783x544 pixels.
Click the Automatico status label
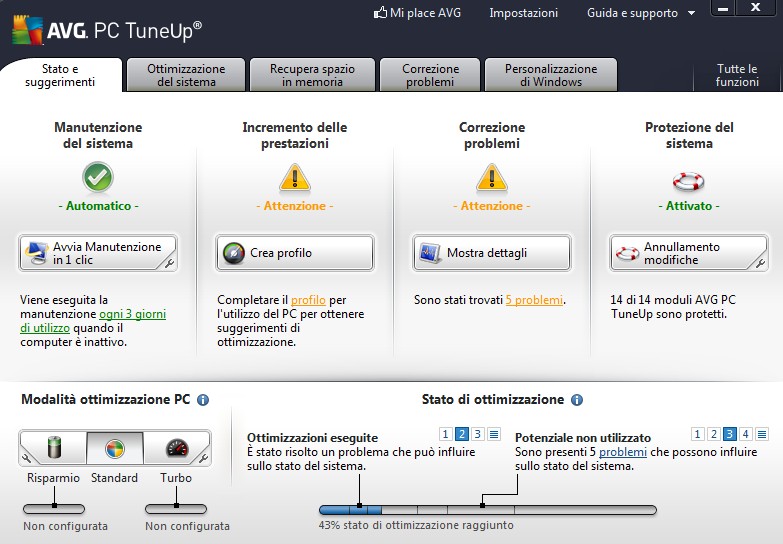(x=98, y=206)
